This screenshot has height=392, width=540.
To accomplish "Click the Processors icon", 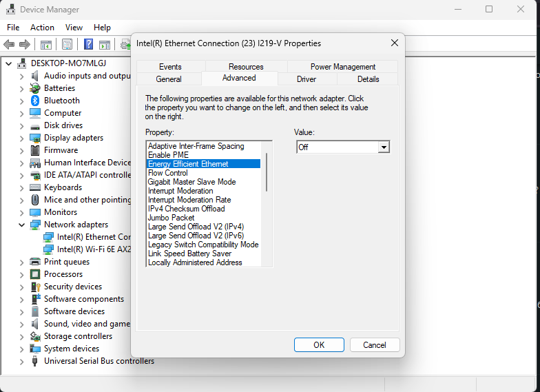I will pyautogui.click(x=34, y=274).
